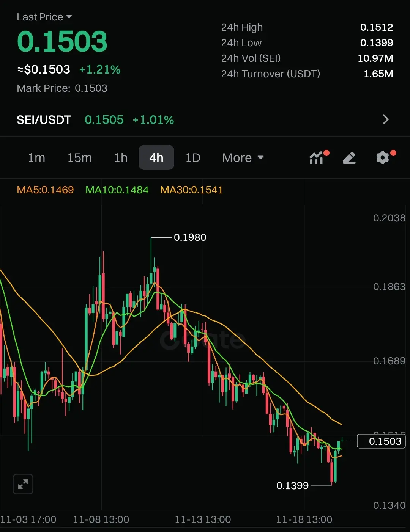Switch to the 1h timeframe
Viewport: 410px width, 532px height.
[x=121, y=158]
